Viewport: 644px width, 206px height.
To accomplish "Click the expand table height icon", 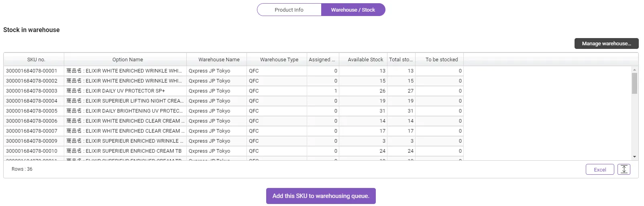I will [x=624, y=170].
